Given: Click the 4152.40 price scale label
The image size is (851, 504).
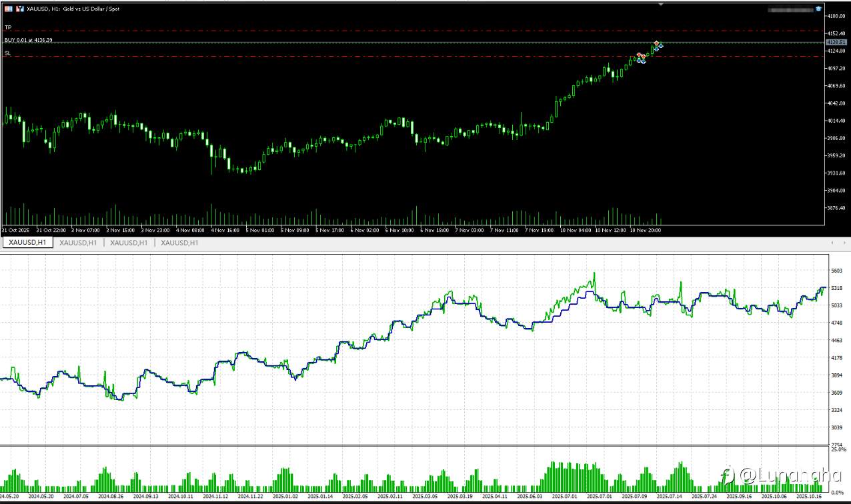Looking at the screenshot, I should (836, 33).
